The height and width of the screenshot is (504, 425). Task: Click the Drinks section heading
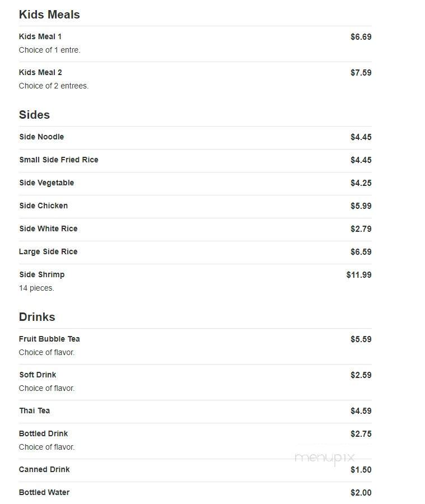37,317
